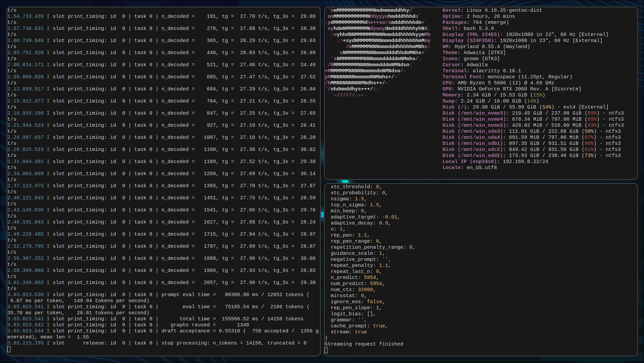Screen dimensions: 644x363
Task: Click the 'stream: true' parameter
Action: (349, 332)
